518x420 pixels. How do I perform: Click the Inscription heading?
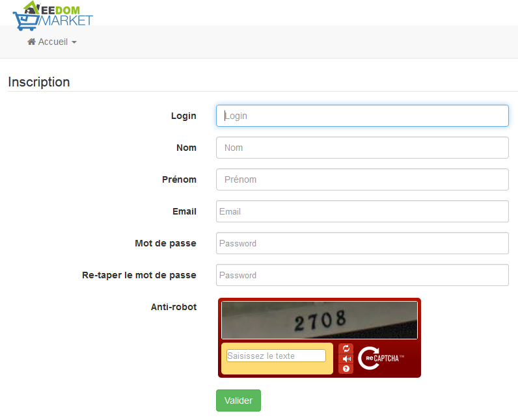pyautogui.click(x=39, y=82)
